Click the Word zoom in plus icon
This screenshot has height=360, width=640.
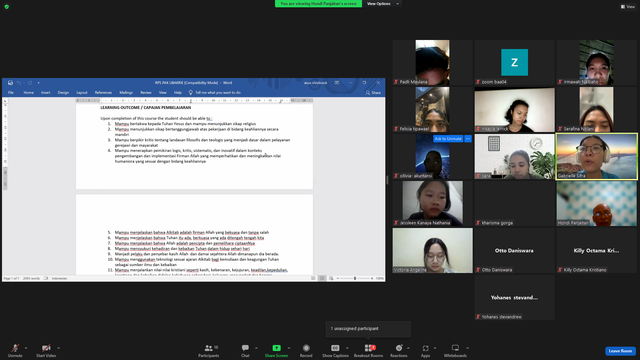click(372, 278)
